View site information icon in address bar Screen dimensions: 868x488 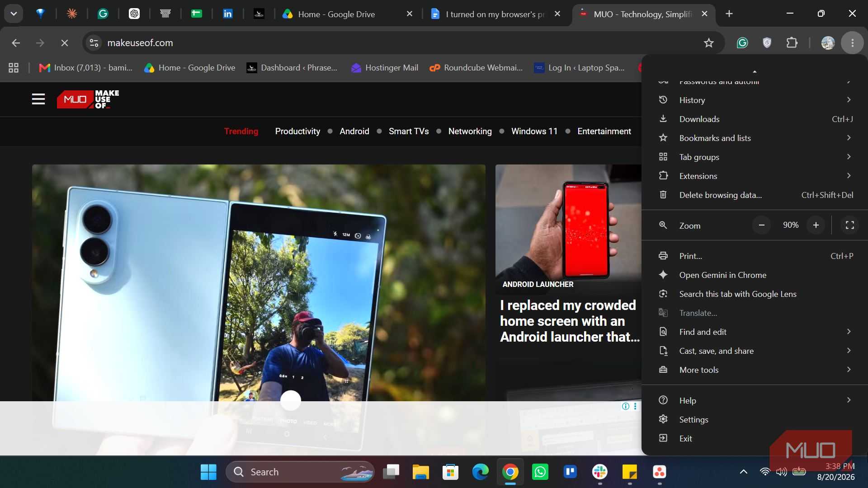coord(94,43)
